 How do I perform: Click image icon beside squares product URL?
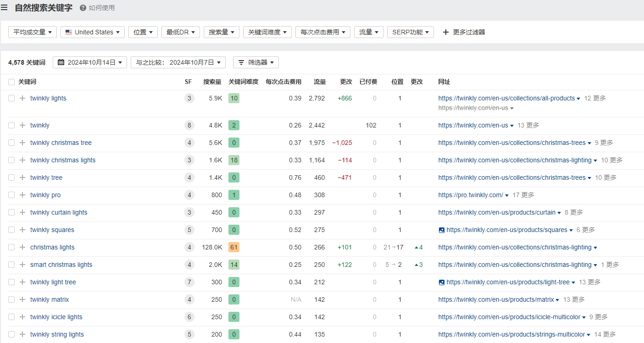[441, 230]
